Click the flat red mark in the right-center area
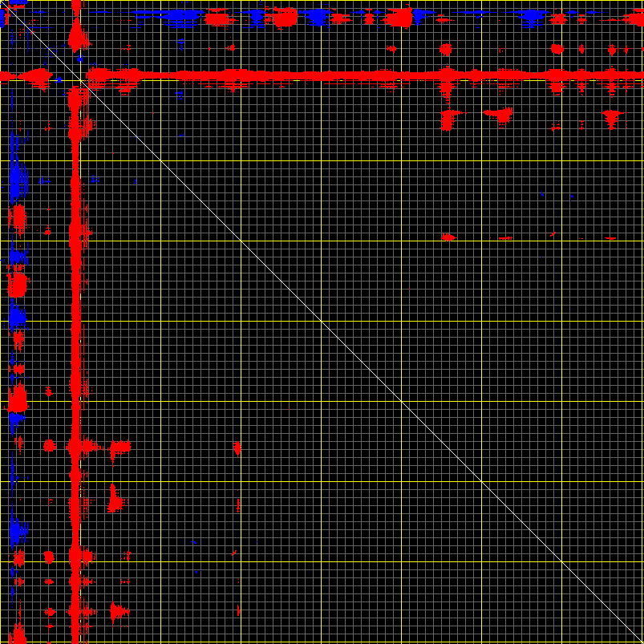The width and height of the screenshot is (644, 644). [448, 237]
